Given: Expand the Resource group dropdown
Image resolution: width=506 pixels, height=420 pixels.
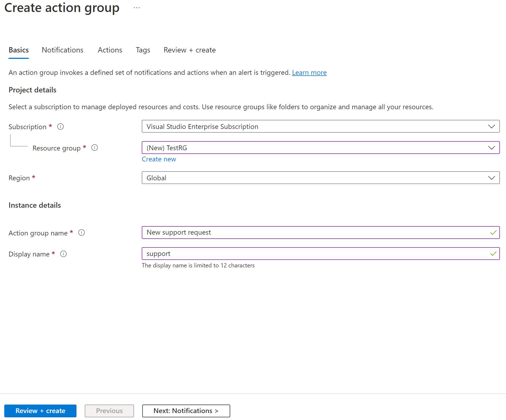Looking at the screenshot, I should 491,148.
